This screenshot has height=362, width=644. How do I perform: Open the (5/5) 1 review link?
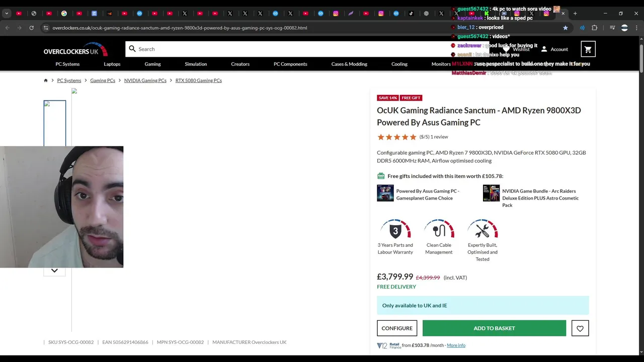point(434,137)
